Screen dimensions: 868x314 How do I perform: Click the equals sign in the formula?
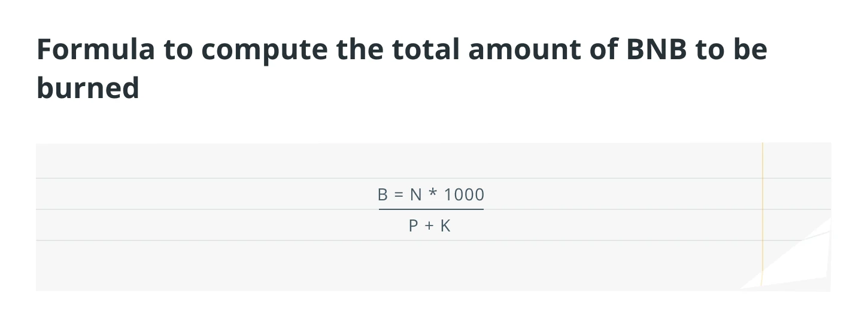399,195
